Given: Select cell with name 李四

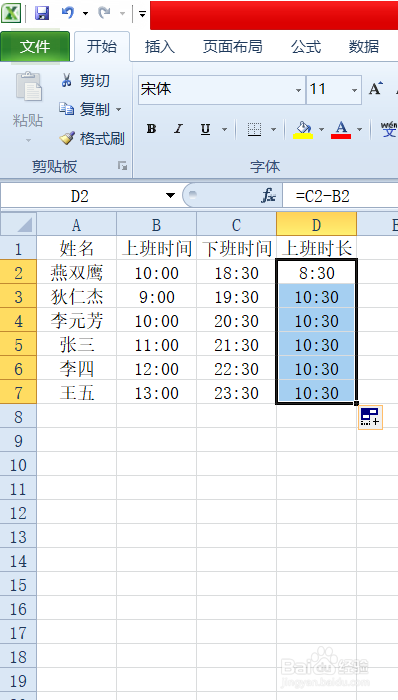Looking at the screenshot, I should click(77, 369).
